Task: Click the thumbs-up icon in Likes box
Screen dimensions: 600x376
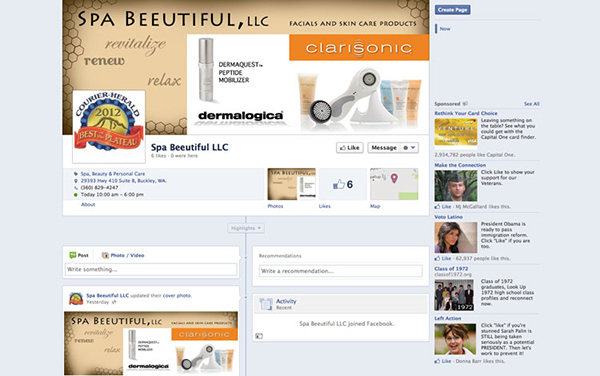Action: 338,184
